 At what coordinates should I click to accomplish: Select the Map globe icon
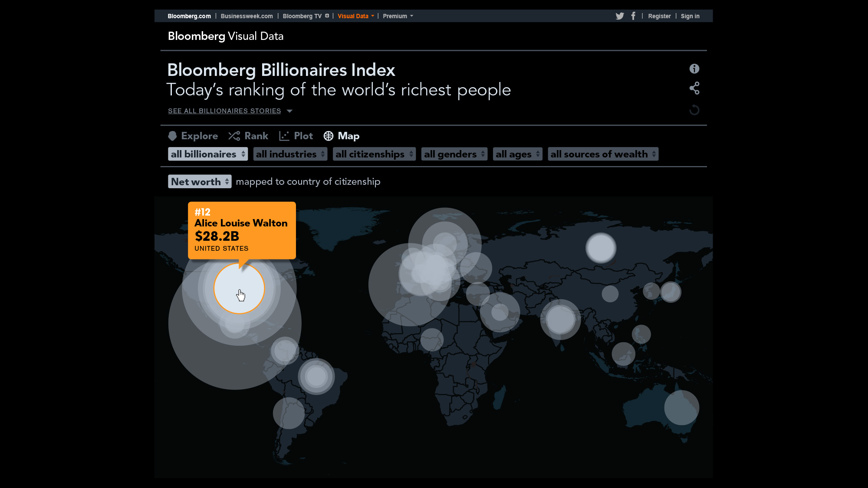[329, 136]
